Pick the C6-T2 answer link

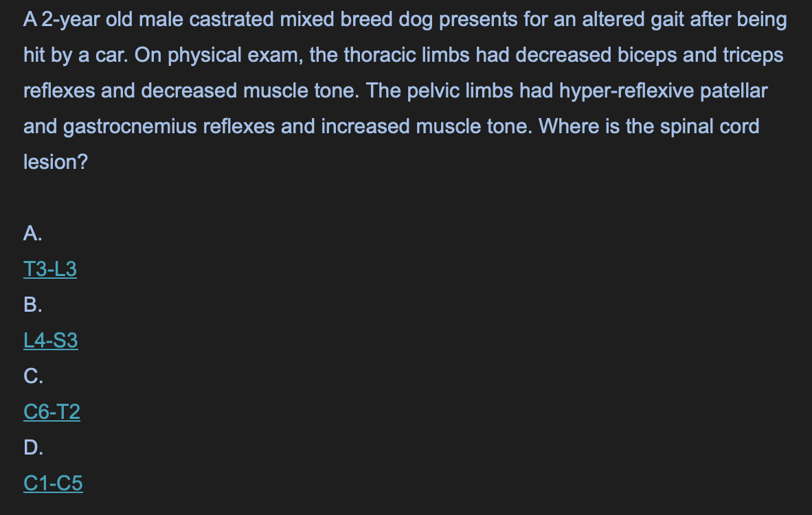tap(52, 411)
